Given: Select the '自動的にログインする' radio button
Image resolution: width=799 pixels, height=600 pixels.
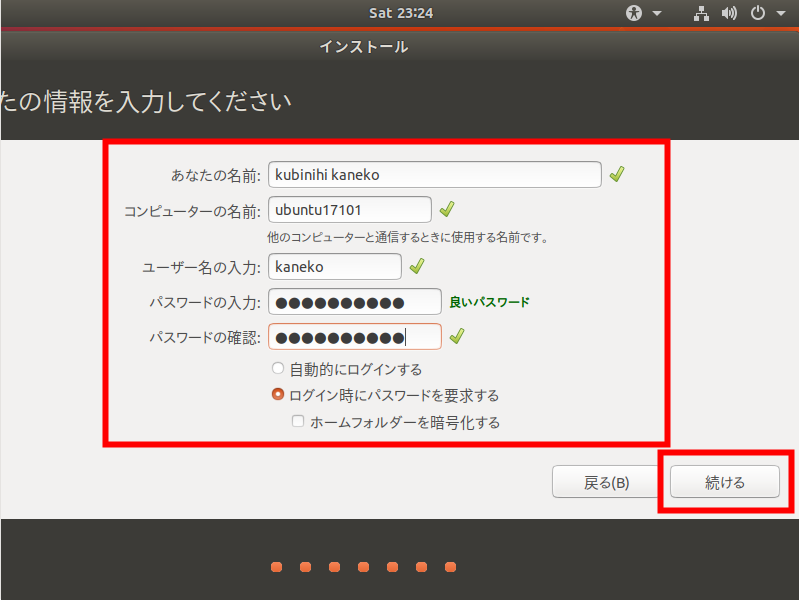Looking at the screenshot, I should (278, 368).
